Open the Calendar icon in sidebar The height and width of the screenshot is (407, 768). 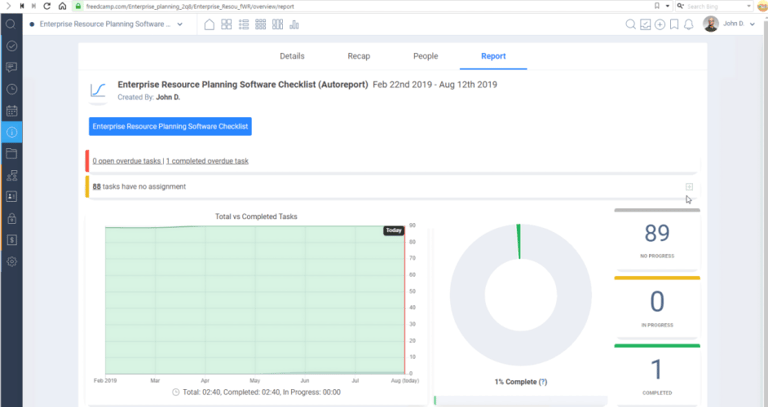coord(12,110)
